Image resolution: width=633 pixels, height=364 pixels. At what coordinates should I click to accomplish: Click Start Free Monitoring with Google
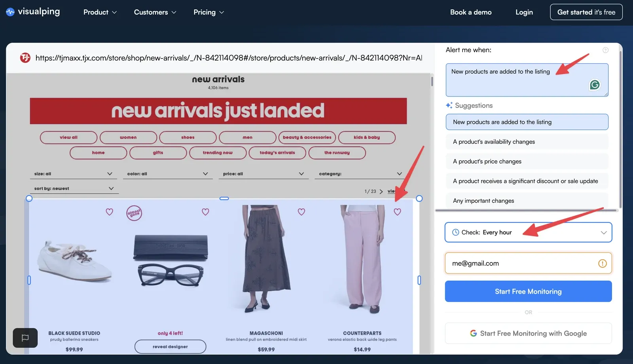528,333
